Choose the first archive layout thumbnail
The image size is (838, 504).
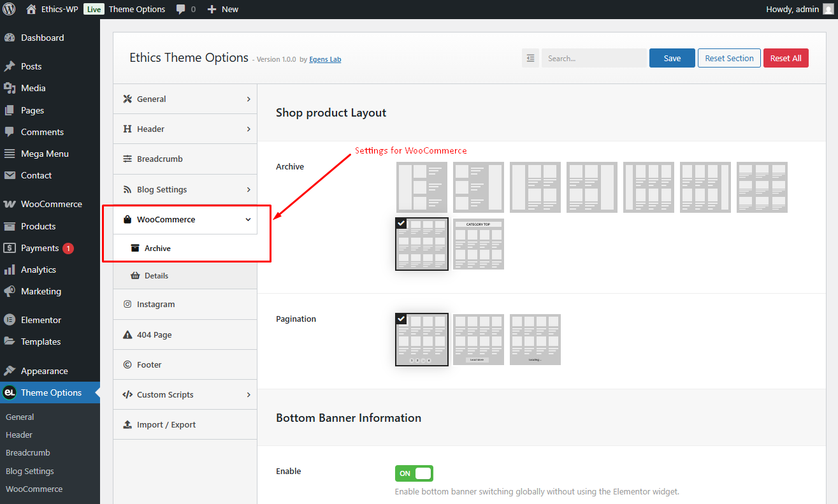[x=421, y=187]
